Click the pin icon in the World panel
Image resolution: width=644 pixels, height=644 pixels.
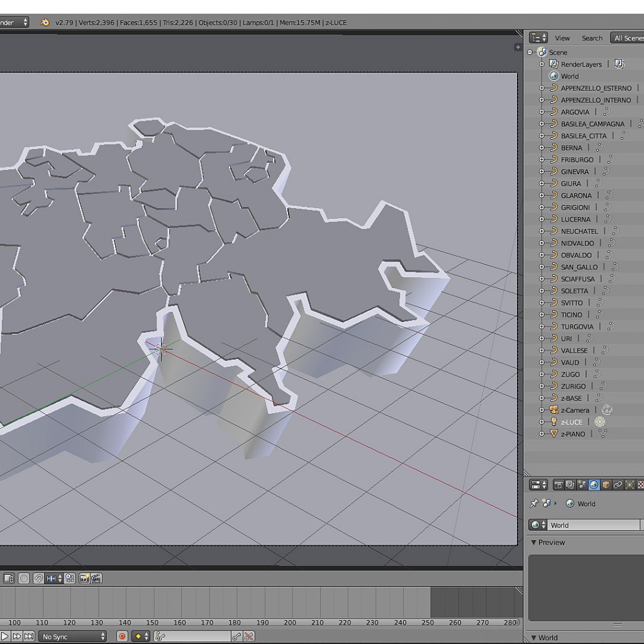coord(534,503)
